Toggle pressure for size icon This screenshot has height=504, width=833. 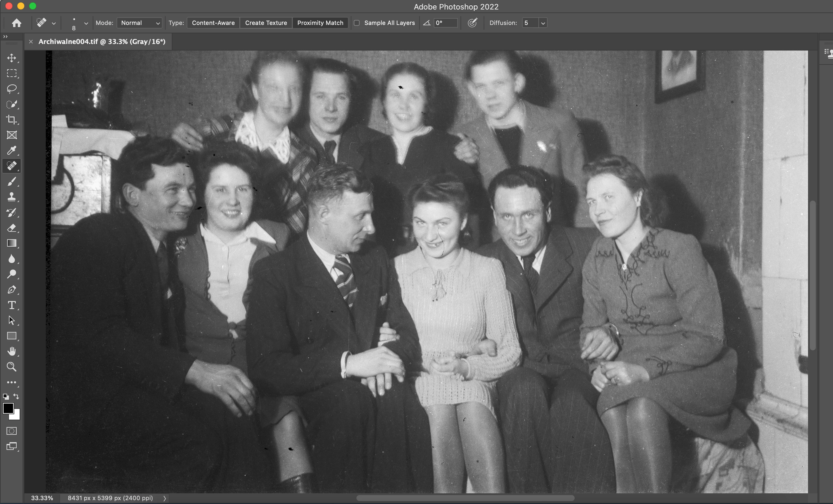pyautogui.click(x=472, y=23)
